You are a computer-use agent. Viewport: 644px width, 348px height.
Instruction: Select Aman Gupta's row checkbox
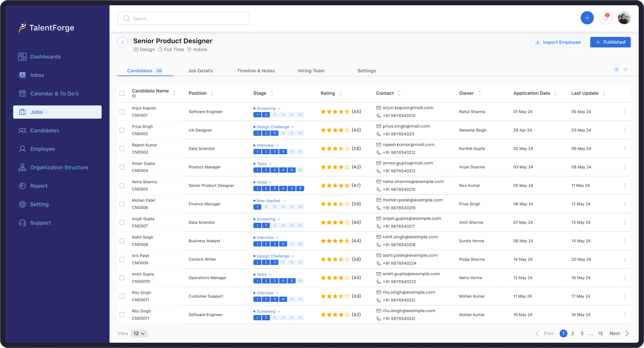coord(122,167)
